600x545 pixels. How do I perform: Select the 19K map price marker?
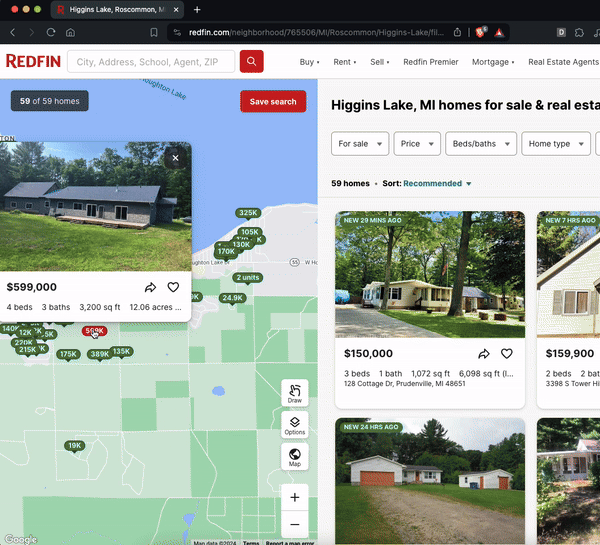pos(74,445)
